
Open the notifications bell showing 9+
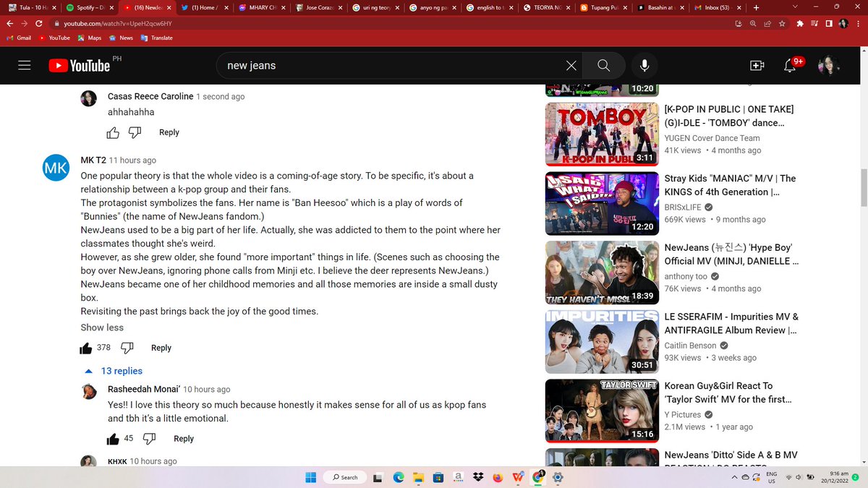pyautogui.click(x=791, y=66)
